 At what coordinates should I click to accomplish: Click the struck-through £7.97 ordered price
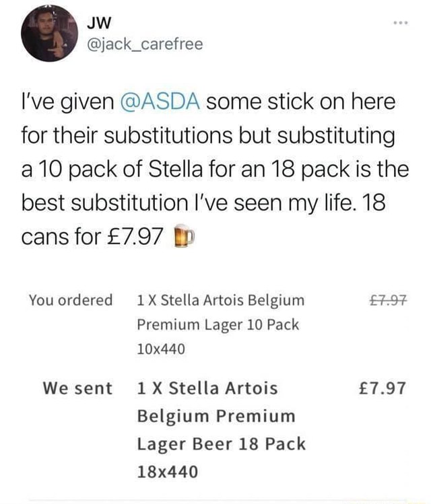coord(383,299)
